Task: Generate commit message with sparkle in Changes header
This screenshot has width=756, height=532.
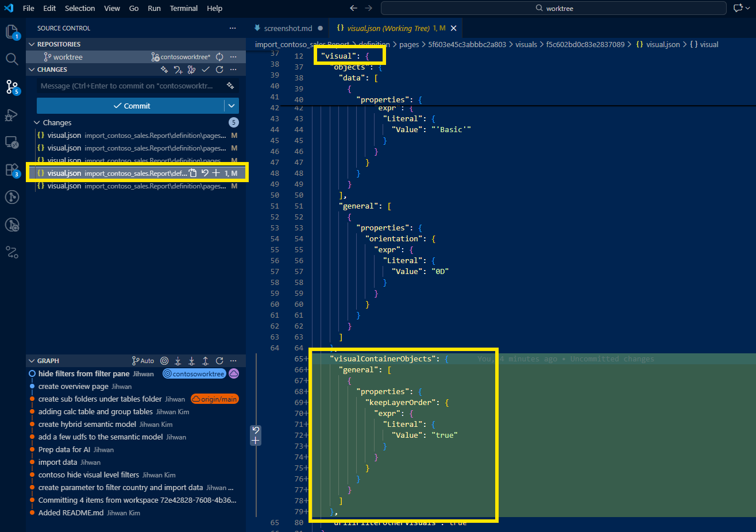Action: tap(164, 70)
